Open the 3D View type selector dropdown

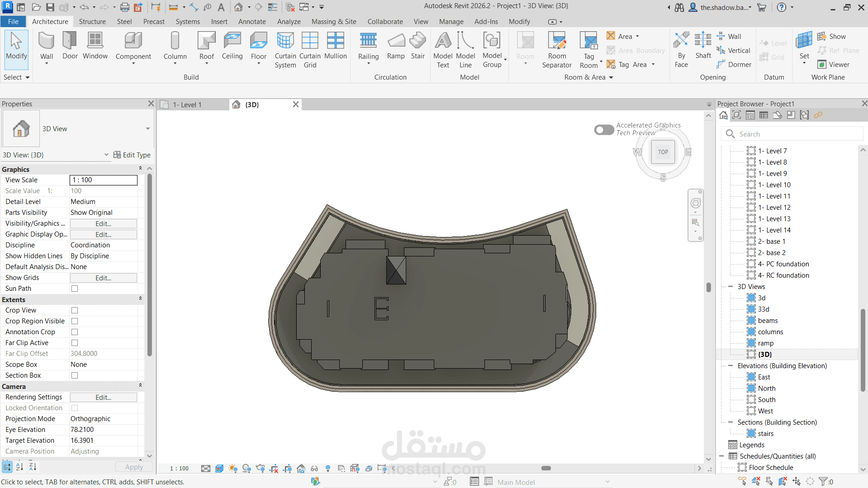tap(147, 129)
